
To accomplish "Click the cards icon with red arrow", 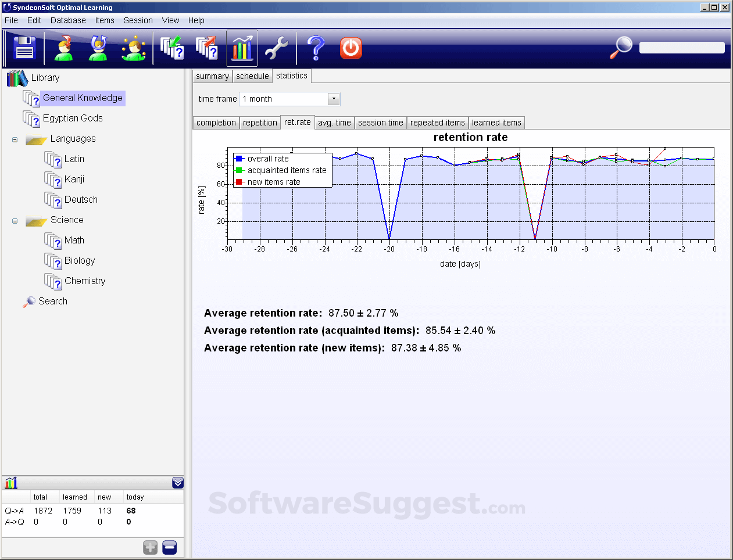I will pos(206,48).
